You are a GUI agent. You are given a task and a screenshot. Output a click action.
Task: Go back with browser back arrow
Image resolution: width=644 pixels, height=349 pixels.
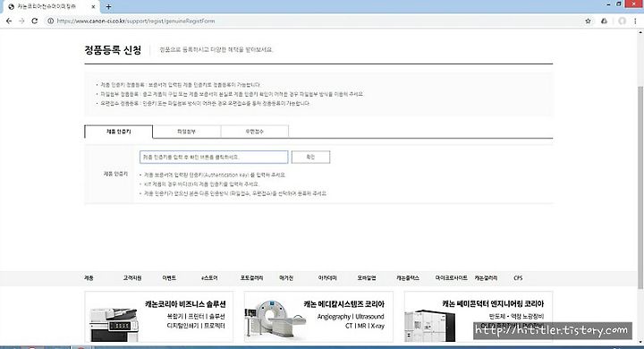coord(9,21)
